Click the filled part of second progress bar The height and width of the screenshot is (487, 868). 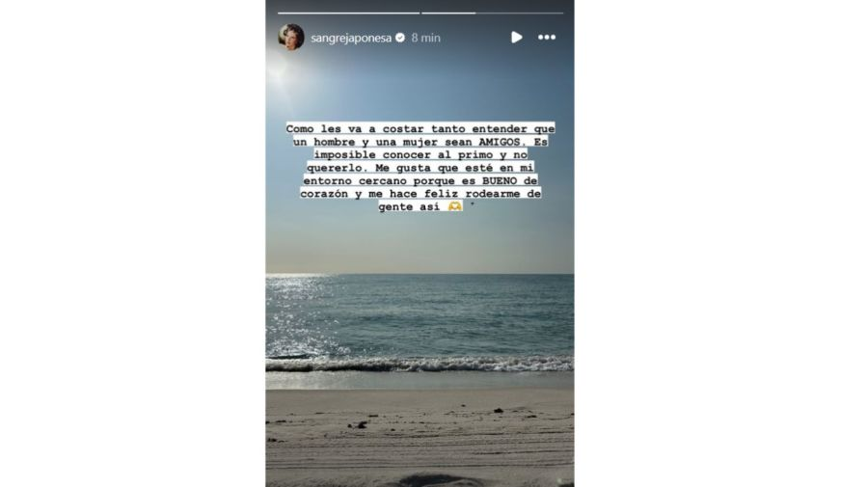tap(448, 13)
